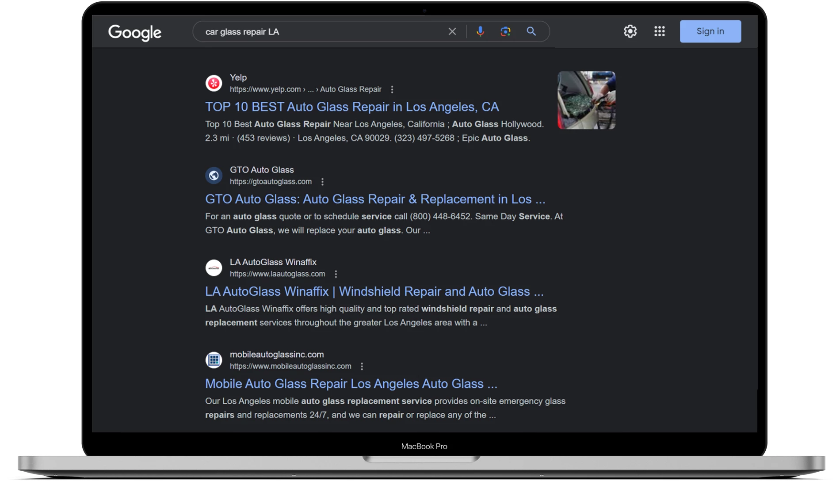This screenshot has height=504, width=840.
Task: Click the Yelp site name text
Action: coord(238,77)
